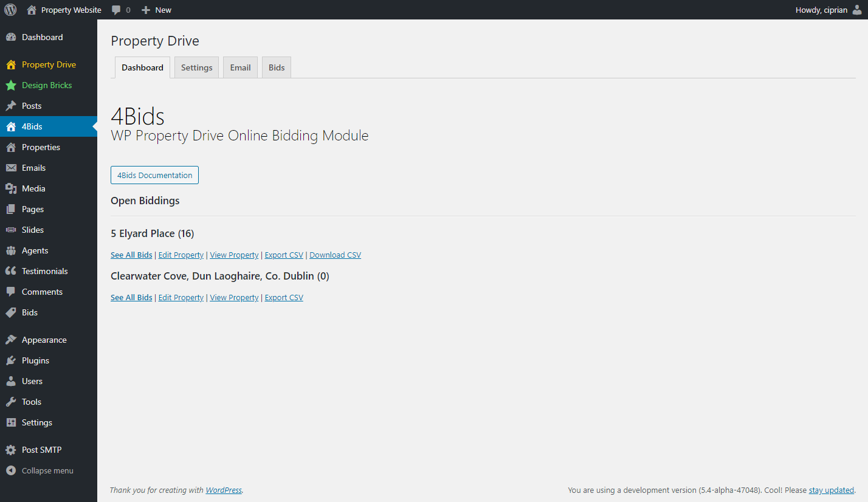Image resolution: width=868 pixels, height=502 pixels.
Task: Open the New content dropdown in admin bar
Action: click(157, 10)
